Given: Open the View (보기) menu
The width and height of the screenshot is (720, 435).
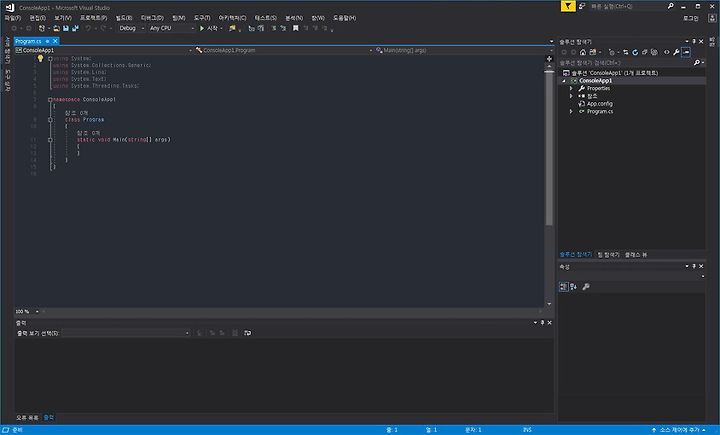Looking at the screenshot, I should 63,18.
